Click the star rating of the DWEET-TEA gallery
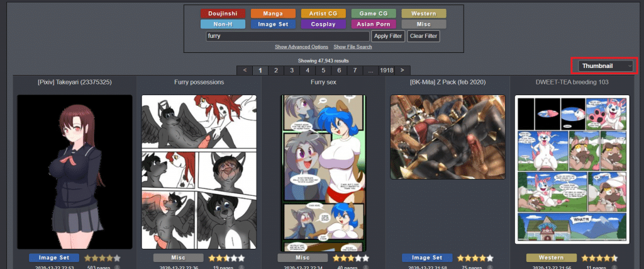The height and width of the screenshot is (269, 644). pos(599,258)
